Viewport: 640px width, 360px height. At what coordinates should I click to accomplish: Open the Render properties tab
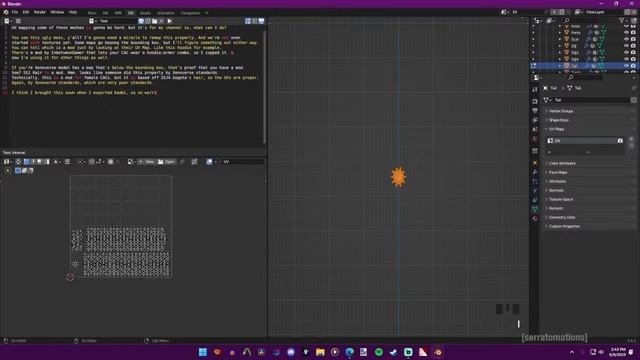535,101
